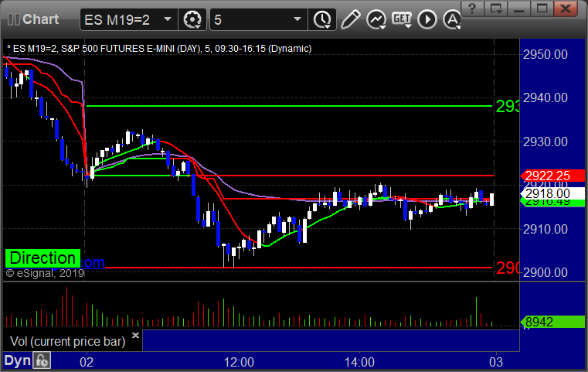Click the 2930.00 price axis label
588x372 pixels.
click(546, 142)
